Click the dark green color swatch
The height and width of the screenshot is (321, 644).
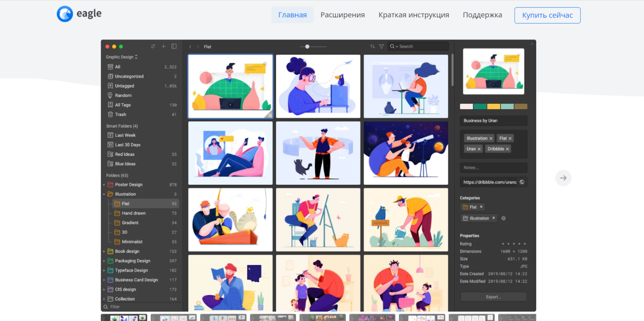[x=480, y=107]
